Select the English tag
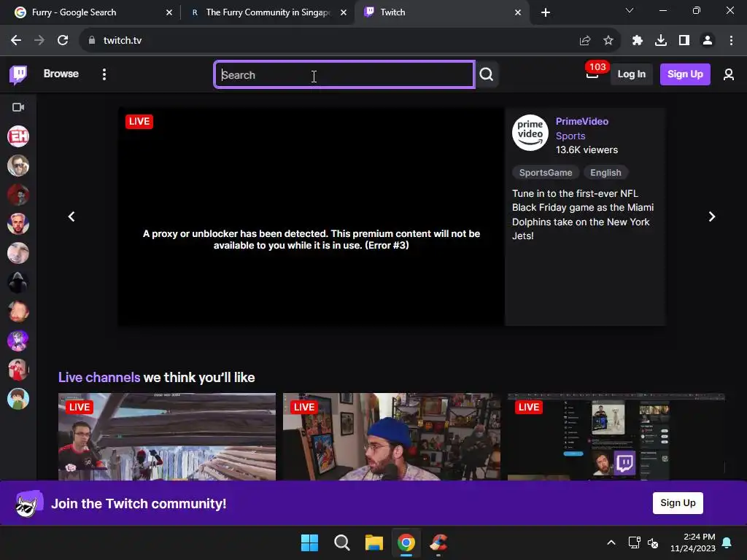 pyautogui.click(x=605, y=172)
